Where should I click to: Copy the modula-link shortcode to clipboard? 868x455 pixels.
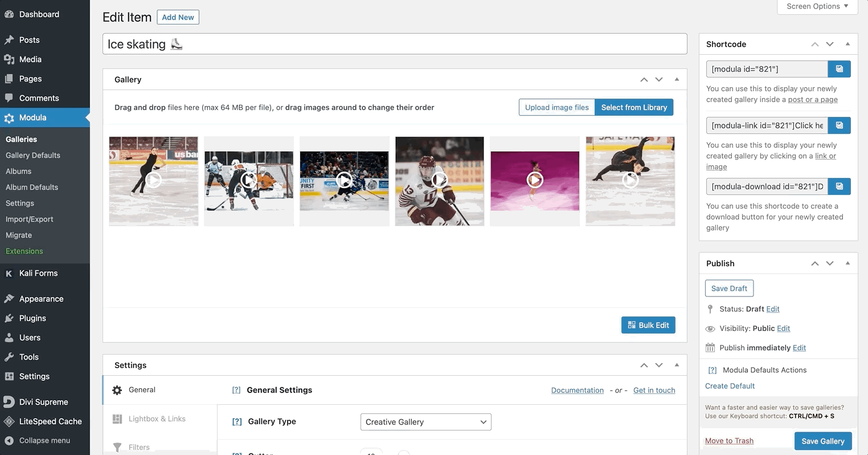(838, 125)
